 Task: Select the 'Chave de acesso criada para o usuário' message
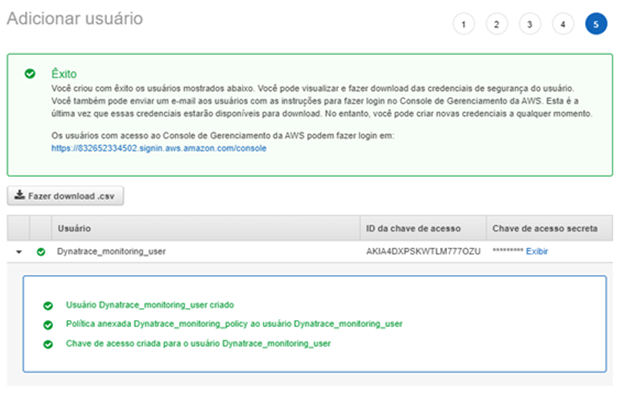click(x=198, y=343)
